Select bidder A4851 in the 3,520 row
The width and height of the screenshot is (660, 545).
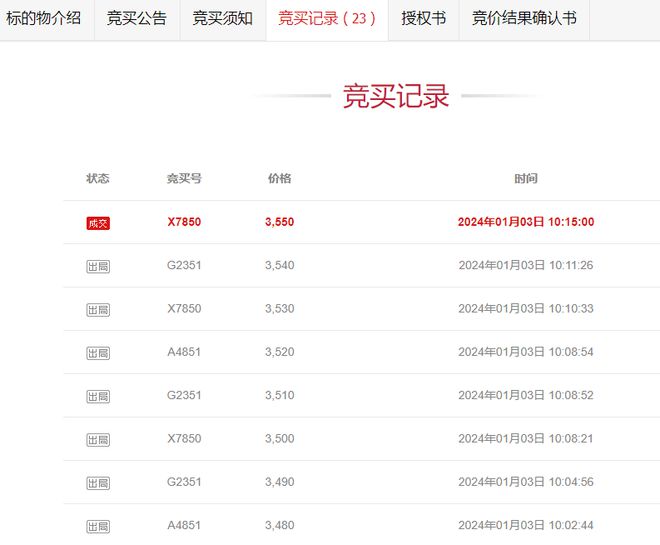[184, 352]
